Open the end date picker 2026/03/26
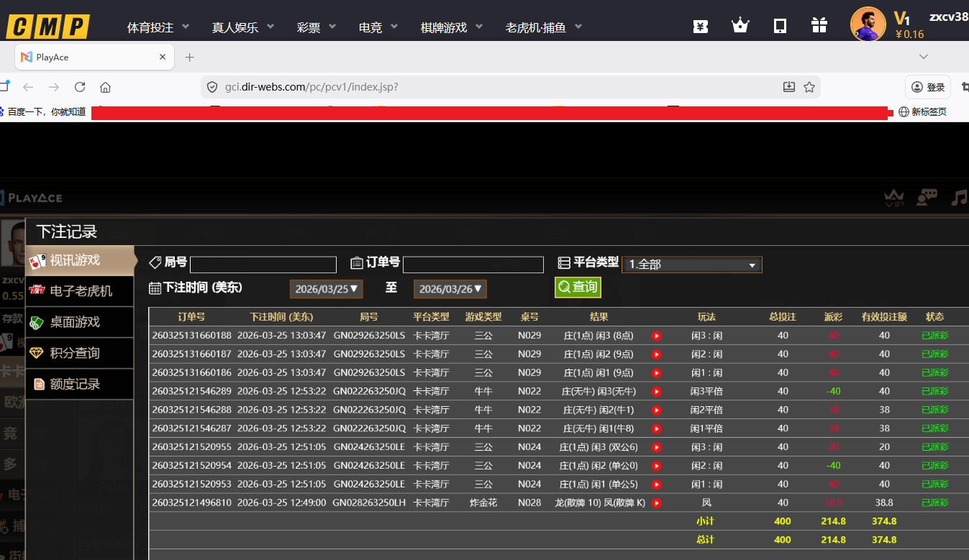 [x=450, y=289]
